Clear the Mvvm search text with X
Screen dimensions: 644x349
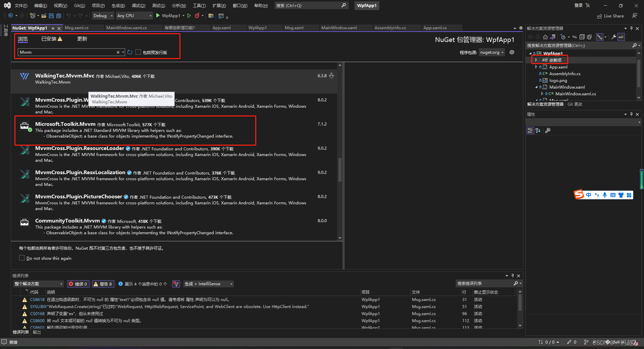pyautogui.click(x=118, y=52)
